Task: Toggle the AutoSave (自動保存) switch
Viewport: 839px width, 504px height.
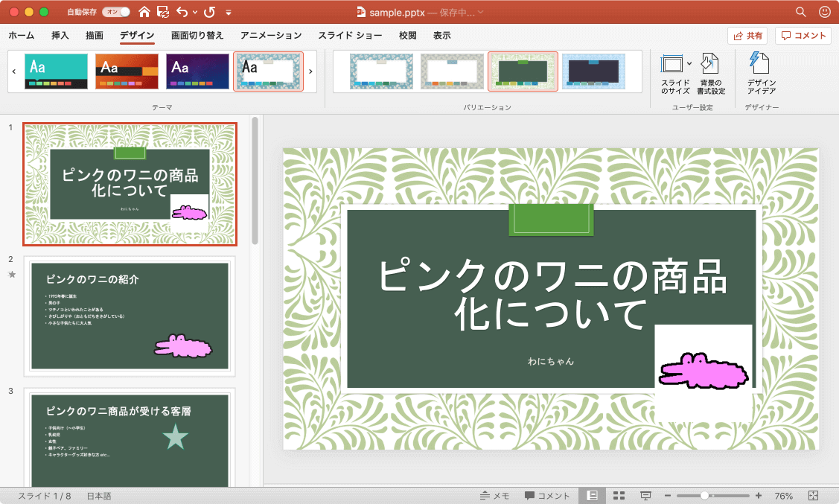Action: click(x=116, y=12)
